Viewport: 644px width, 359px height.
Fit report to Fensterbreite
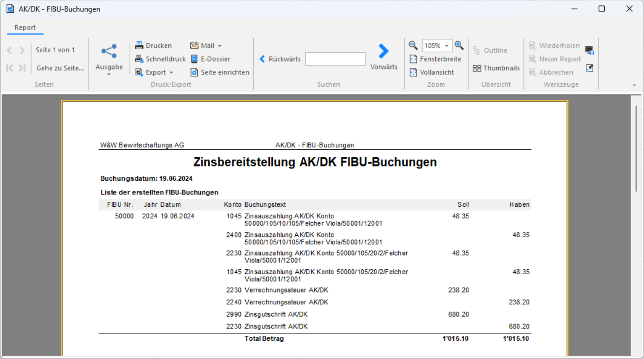(x=435, y=59)
